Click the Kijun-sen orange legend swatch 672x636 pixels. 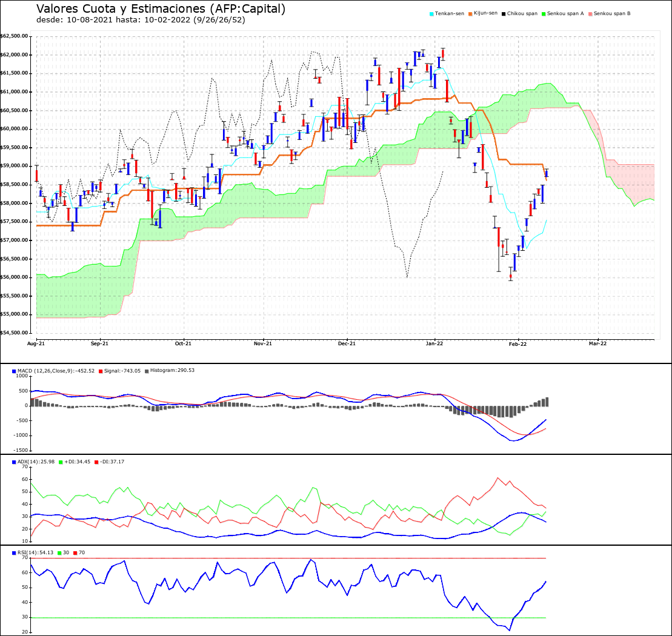470,14
